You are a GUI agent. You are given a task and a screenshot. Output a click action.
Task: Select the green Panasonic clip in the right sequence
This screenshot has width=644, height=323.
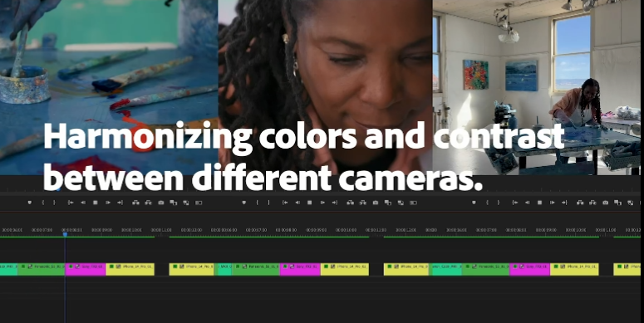(485, 269)
